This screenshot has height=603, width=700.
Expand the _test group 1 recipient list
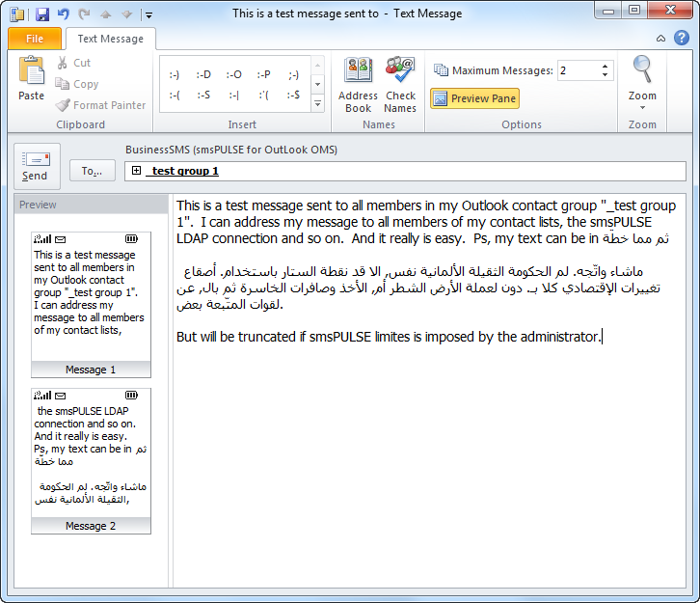coord(137,170)
